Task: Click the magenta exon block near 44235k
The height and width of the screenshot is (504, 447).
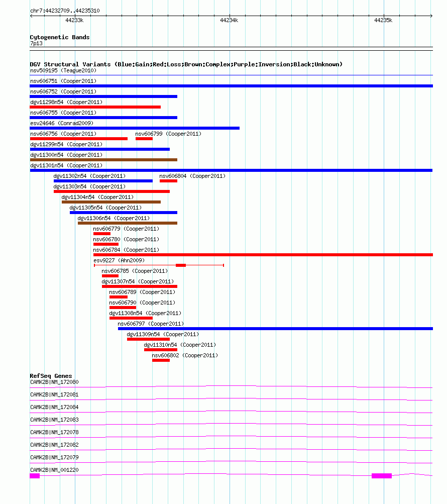Action: 382,476
